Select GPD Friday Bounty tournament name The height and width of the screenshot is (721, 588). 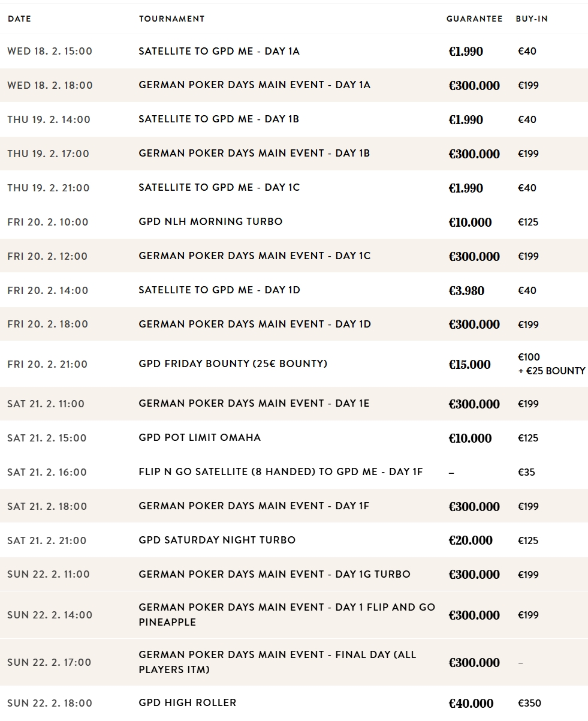(x=233, y=363)
